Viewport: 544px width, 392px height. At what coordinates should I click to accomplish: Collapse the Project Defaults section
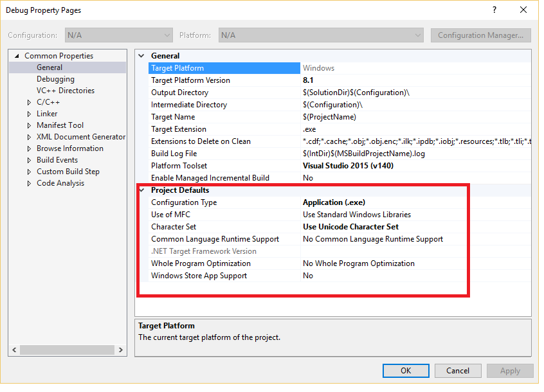click(x=141, y=190)
